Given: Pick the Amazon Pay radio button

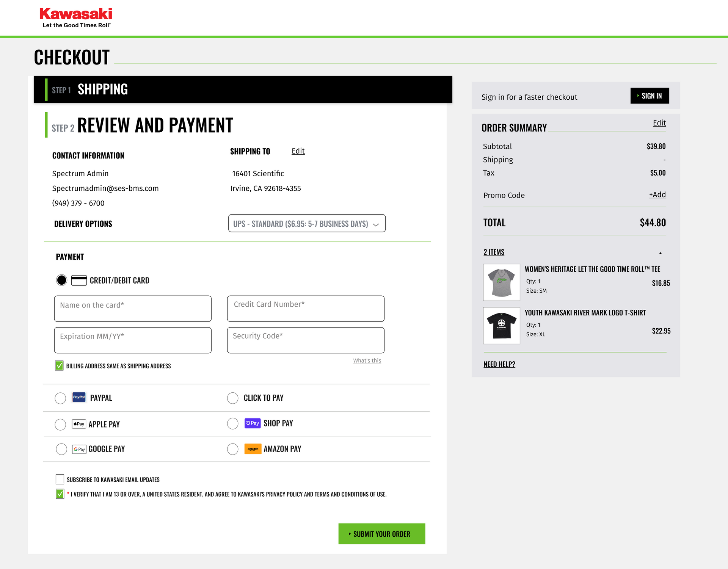Looking at the screenshot, I should [x=232, y=449].
